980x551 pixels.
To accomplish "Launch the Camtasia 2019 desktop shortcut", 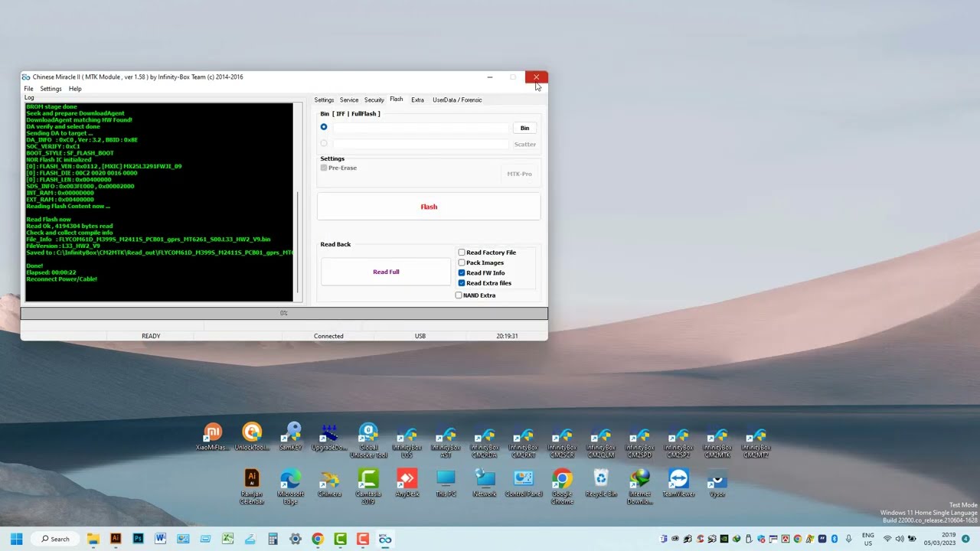I will click(369, 487).
